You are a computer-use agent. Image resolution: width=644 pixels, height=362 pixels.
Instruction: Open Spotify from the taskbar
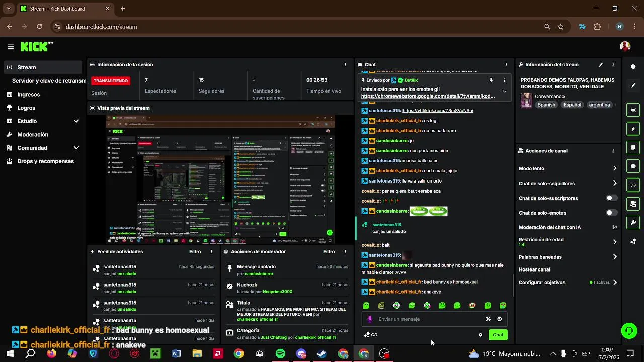tap(280, 354)
